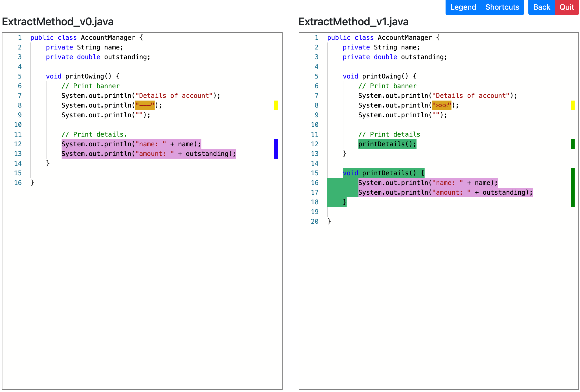This screenshot has width=580, height=392.
Task: Click ExtractMethod_v1.java file title
Action: [353, 22]
